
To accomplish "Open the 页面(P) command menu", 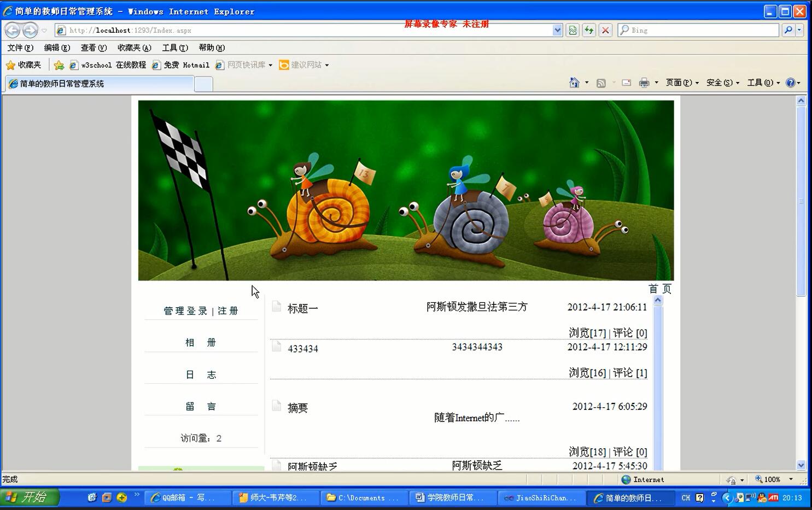I will [682, 83].
